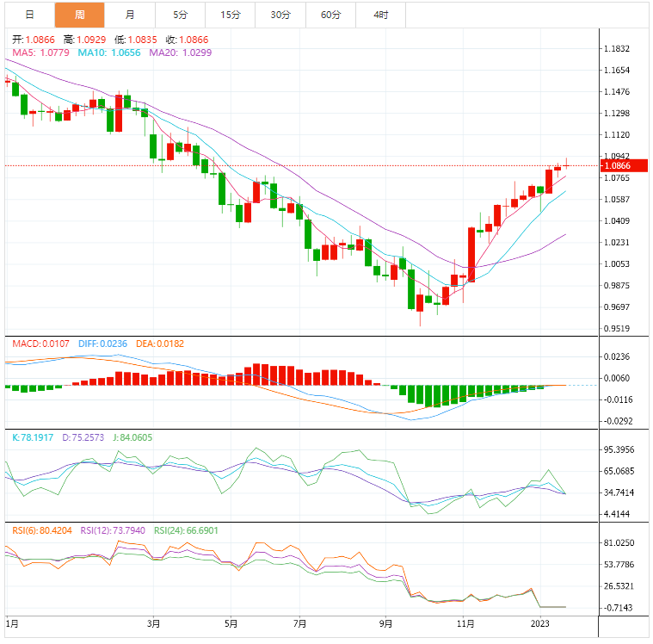Viewport: 653px width, 644px height.
Task: Click the 1.0053 price axis label
Action: pos(617,263)
